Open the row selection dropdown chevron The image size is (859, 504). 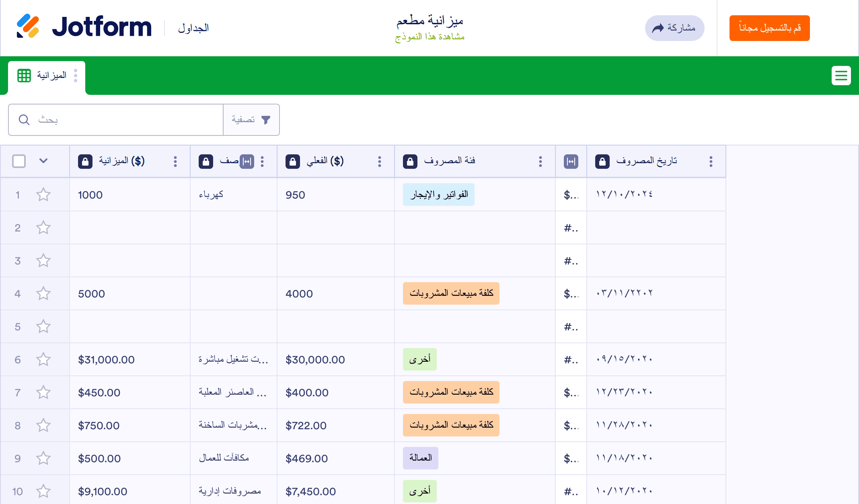click(43, 161)
